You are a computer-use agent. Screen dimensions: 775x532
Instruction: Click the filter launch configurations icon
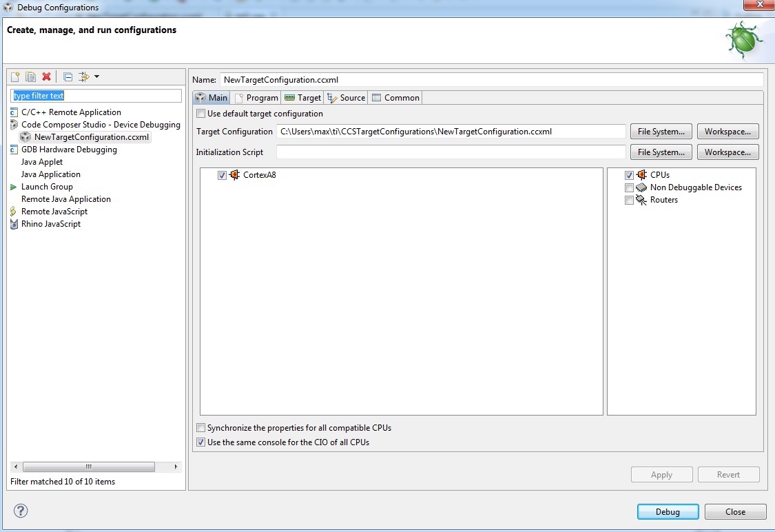click(84, 76)
